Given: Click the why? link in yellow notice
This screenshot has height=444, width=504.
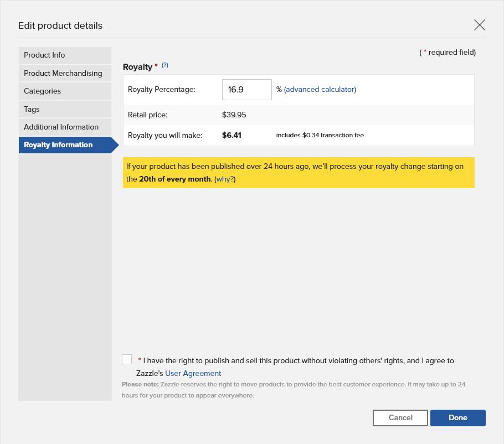Looking at the screenshot, I should (x=225, y=179).
